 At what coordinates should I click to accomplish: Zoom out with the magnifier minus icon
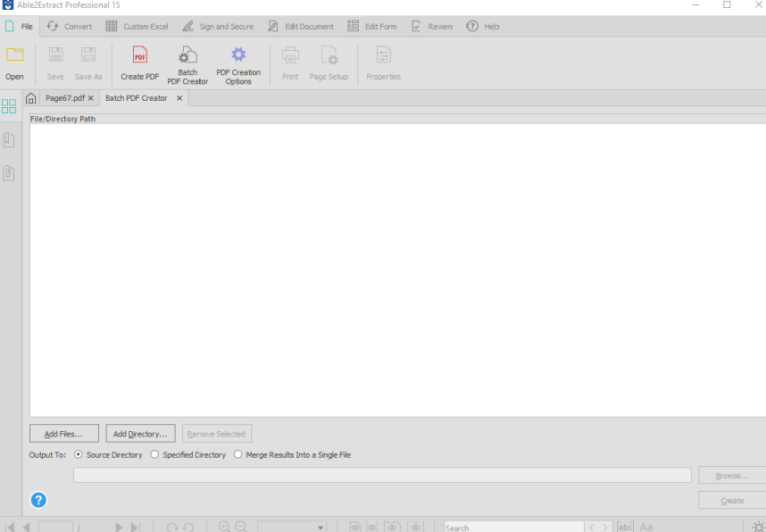pyautogui.click(x=241, y=527)
